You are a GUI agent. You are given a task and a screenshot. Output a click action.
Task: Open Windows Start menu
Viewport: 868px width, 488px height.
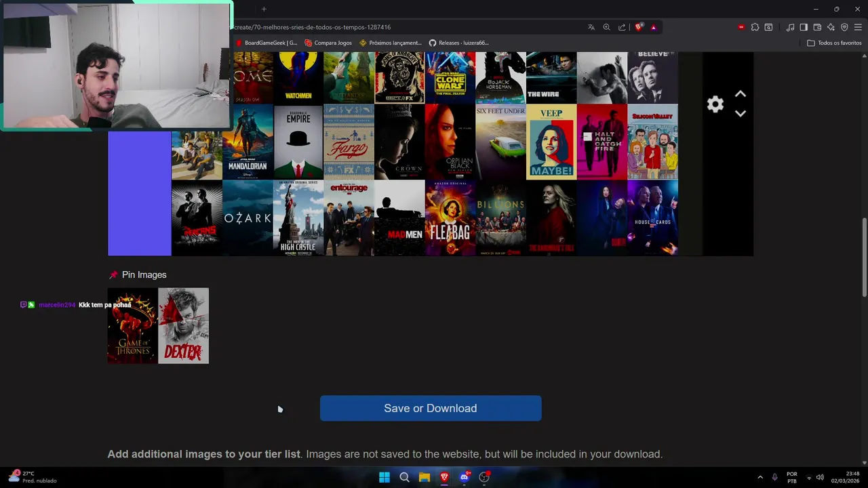tap(384, 477)
